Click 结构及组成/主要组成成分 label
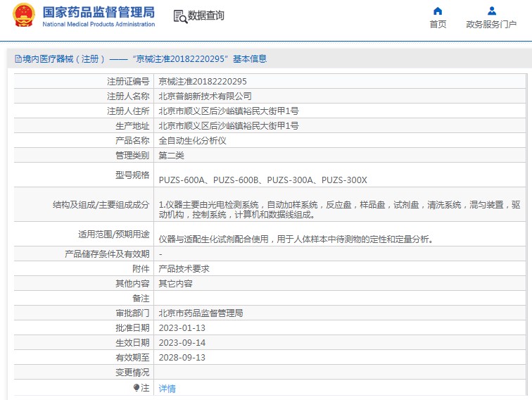The image size is (532, 400). (101, 204)
